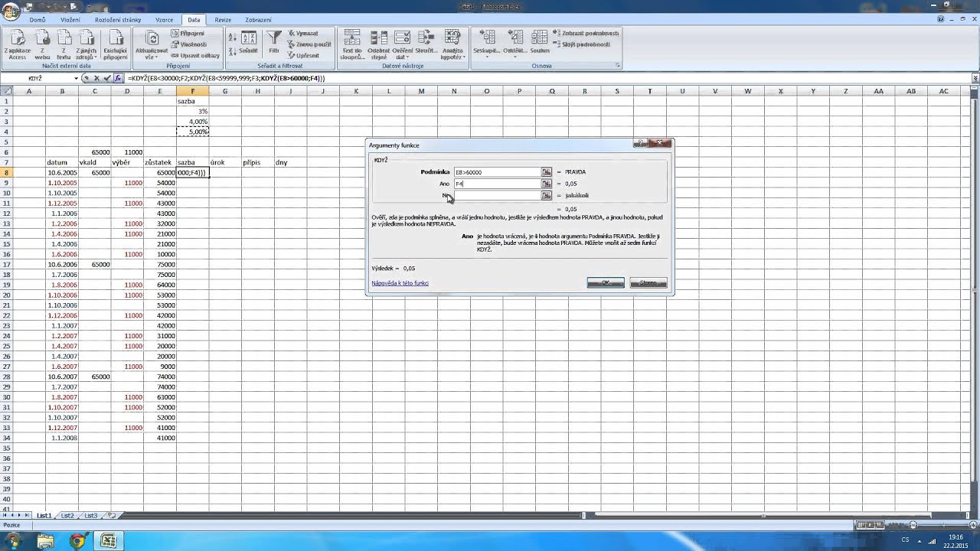This screenshot has width=980, height=551.
Task: Confirm formula entry with checkmark icon
Action: [107, 78]
